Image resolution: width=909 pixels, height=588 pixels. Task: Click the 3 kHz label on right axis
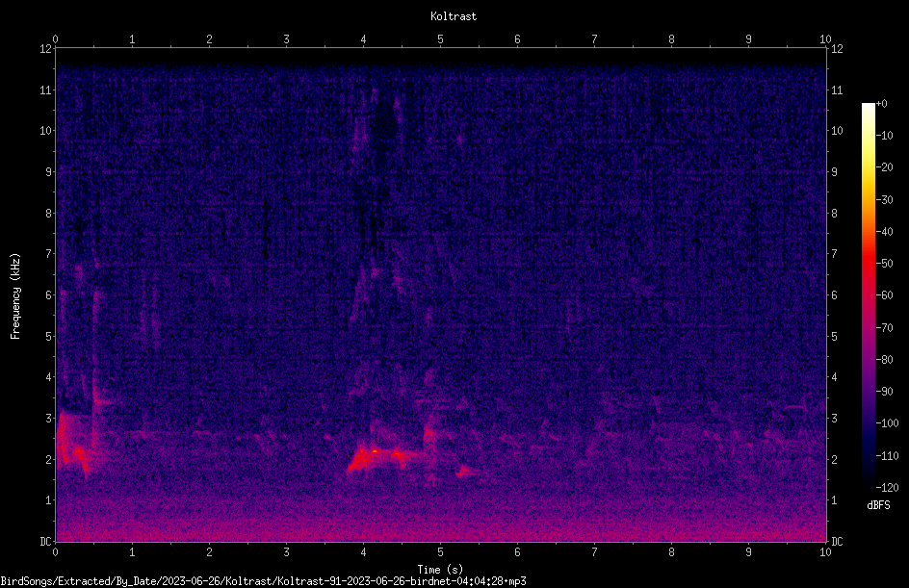(834, 419)
